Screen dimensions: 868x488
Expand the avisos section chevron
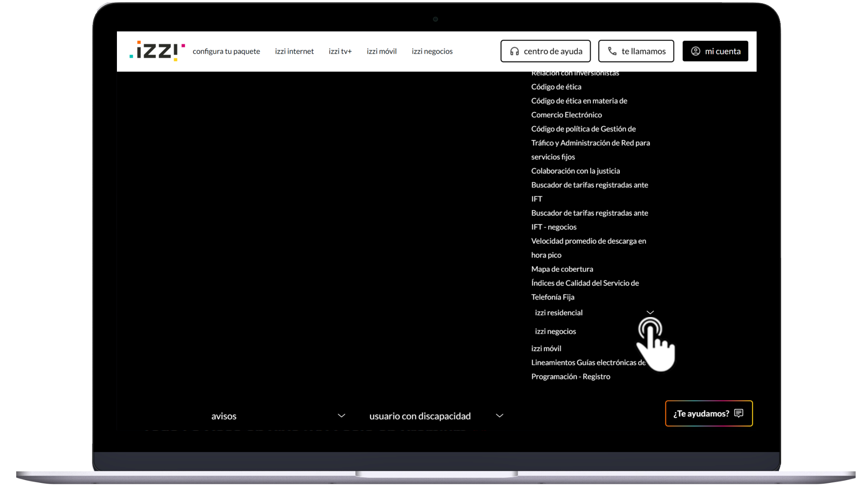341,415
